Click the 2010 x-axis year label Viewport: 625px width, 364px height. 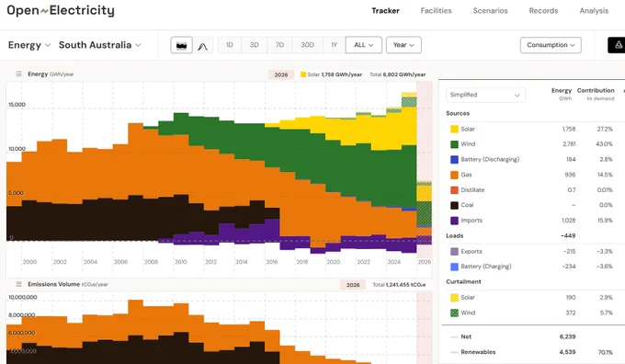click(x=181, y=262)
